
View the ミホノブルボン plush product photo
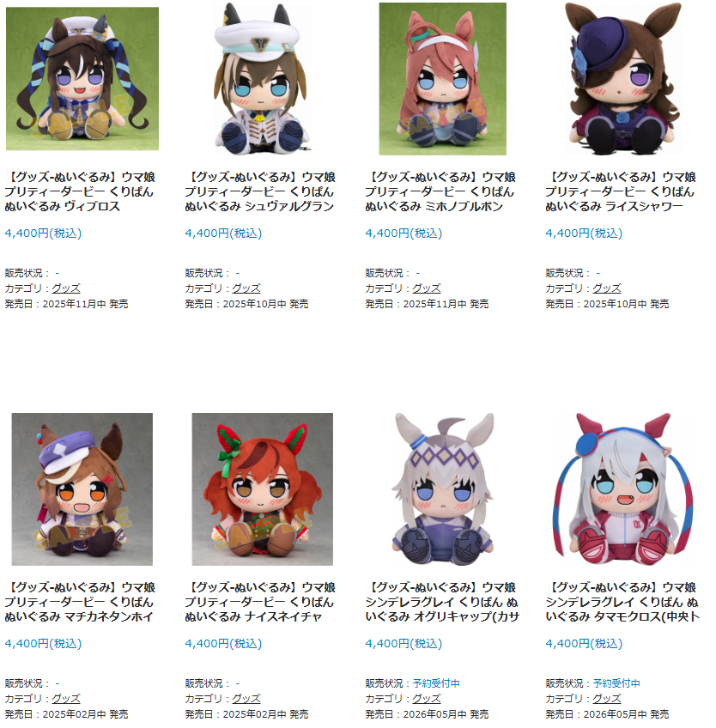pos(442,78)
